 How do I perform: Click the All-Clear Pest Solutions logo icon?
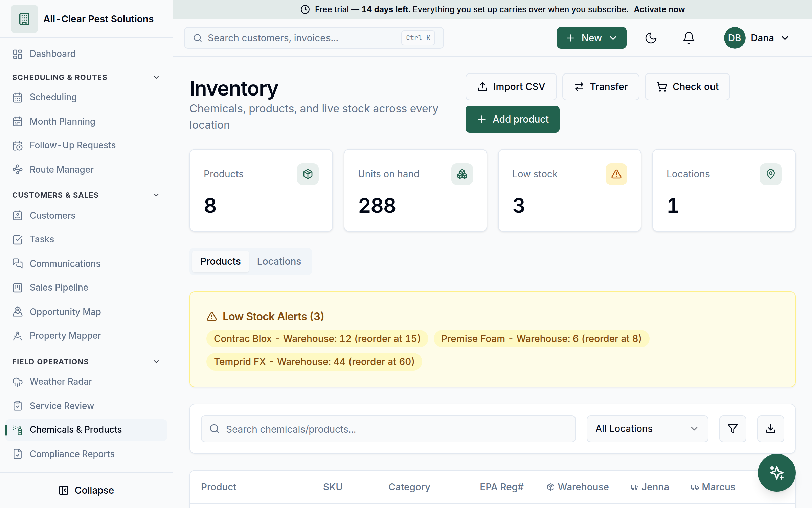(24, 19)
